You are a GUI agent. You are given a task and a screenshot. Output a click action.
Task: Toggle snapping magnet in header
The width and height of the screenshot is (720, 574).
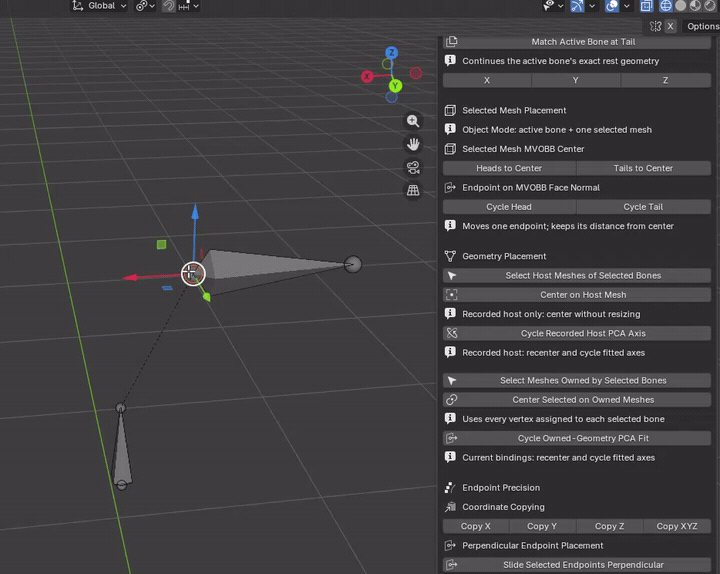[x=169, y=6]
